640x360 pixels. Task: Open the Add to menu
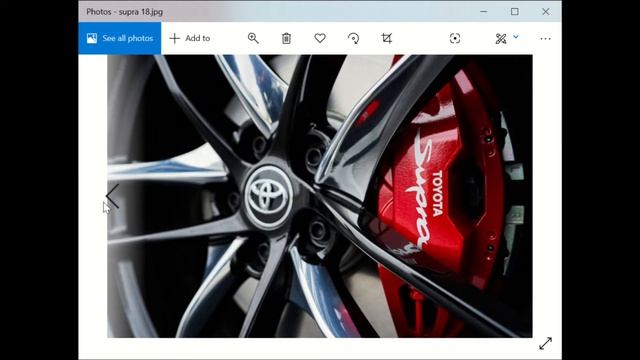click(x=190, y=38)
